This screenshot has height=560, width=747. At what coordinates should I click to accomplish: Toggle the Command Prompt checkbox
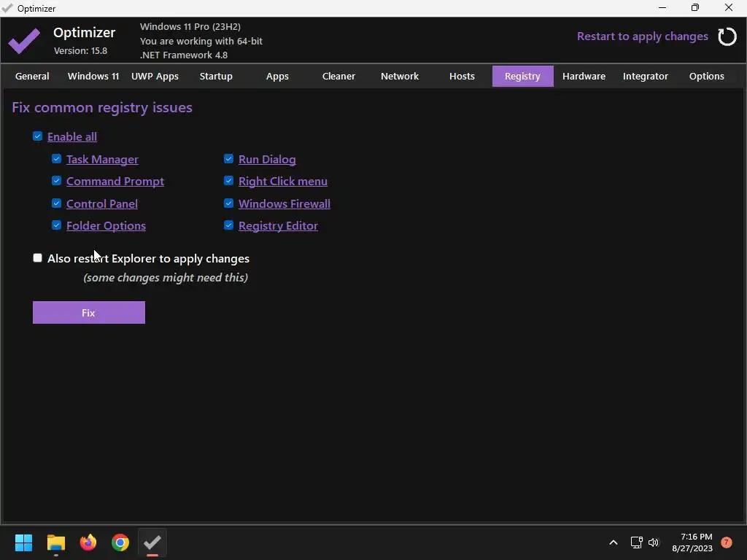point(57,181)
